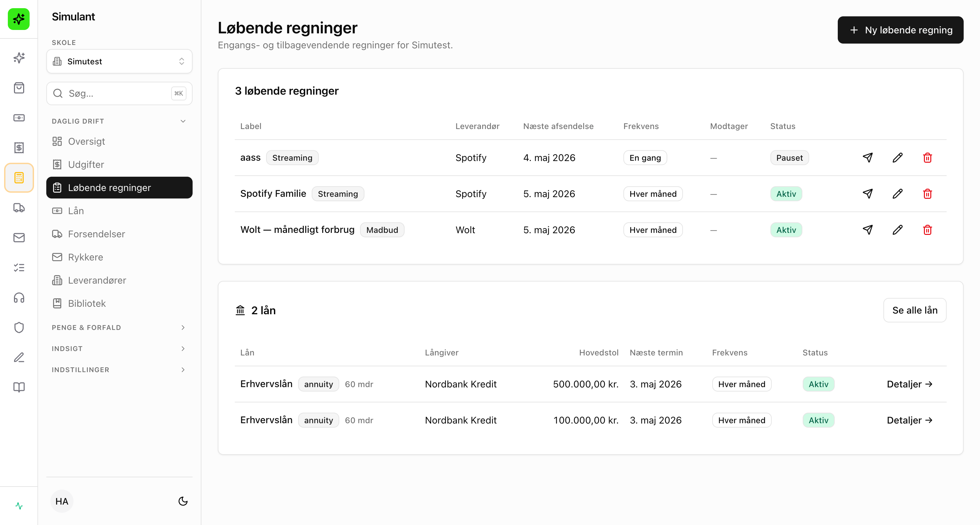Expand the Penge & Forfald section
This screenshot has height=525, width=980.
(119, 328)
